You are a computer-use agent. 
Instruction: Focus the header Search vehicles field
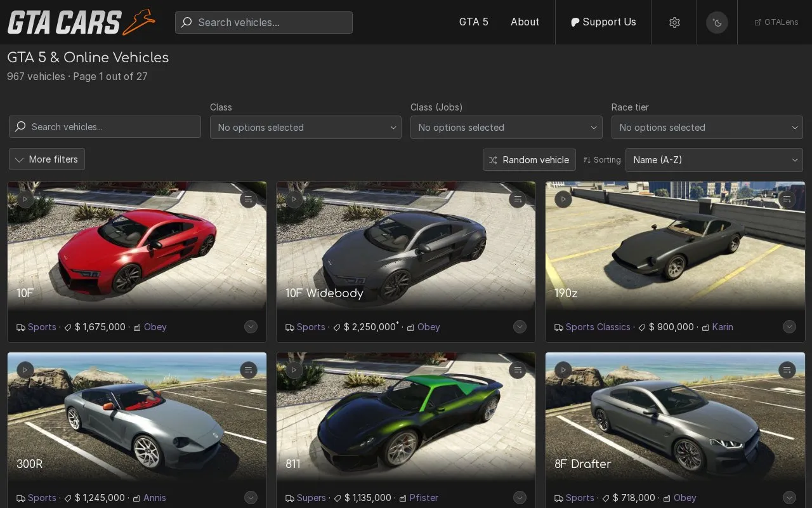(x=264, y=22)
